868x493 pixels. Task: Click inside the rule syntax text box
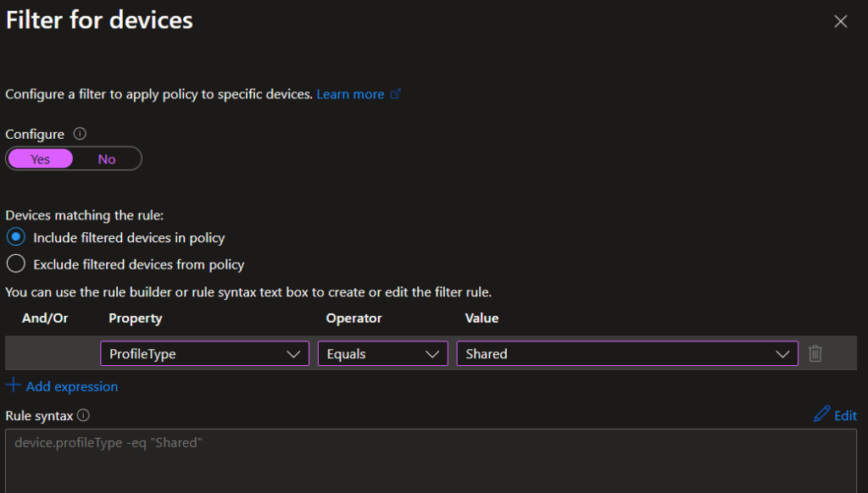tap(424, 462)
